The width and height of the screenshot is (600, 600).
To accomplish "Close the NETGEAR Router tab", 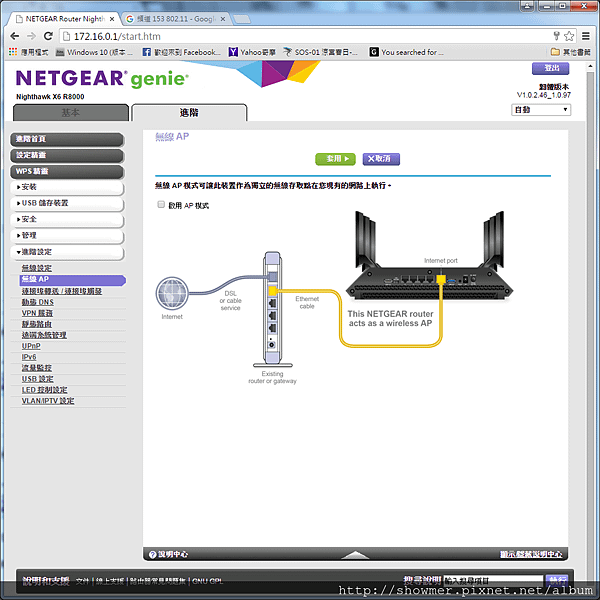I will click(112, 19).
